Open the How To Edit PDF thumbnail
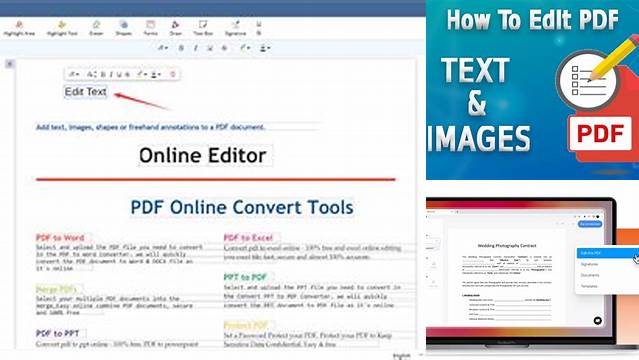 pyautogui.click(x=532, y=90)
